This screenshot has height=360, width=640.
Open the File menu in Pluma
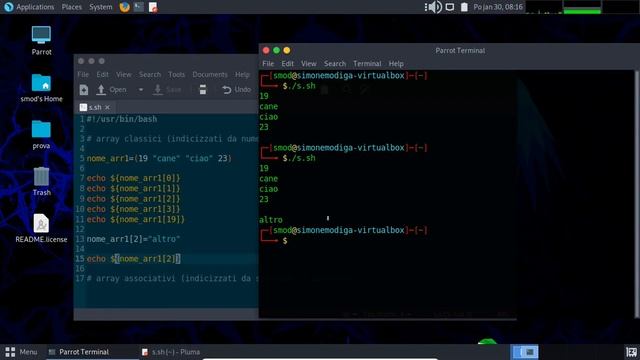[x=83, y=74]
